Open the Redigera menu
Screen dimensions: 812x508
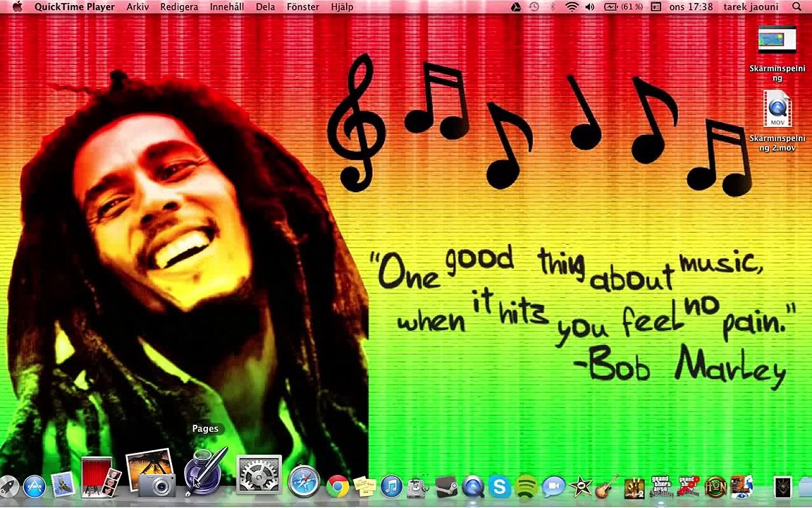click(179, 7)
